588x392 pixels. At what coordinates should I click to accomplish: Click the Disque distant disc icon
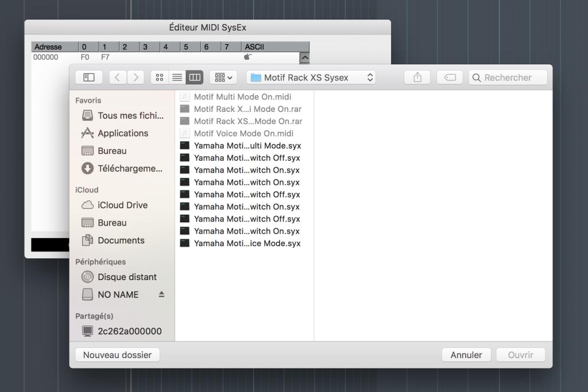tap(87, 277)
